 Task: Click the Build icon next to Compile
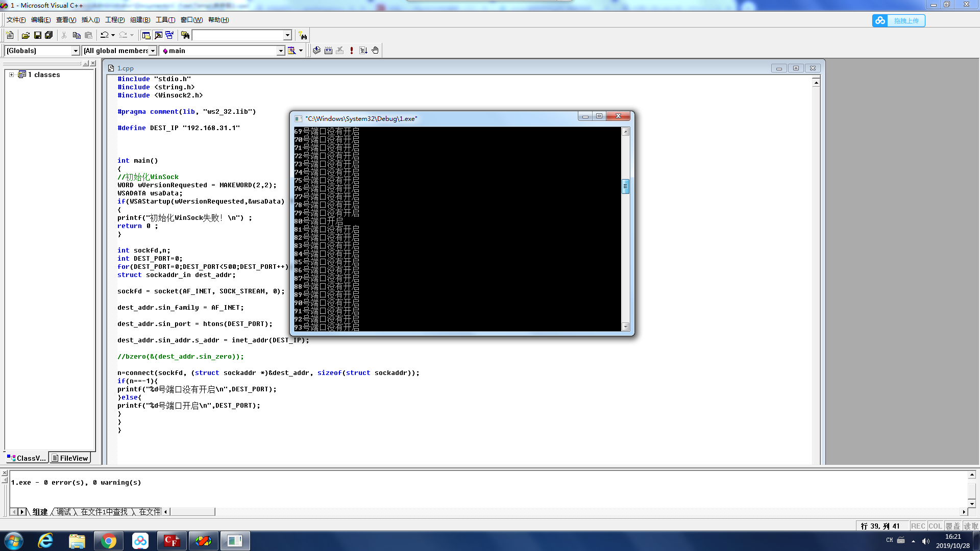click(328, 51)
